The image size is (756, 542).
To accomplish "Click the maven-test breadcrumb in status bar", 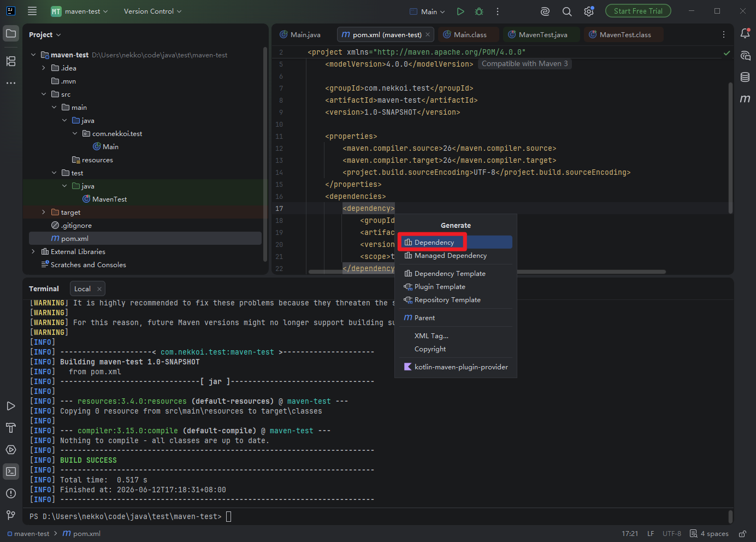I will [x=28, y=534].
